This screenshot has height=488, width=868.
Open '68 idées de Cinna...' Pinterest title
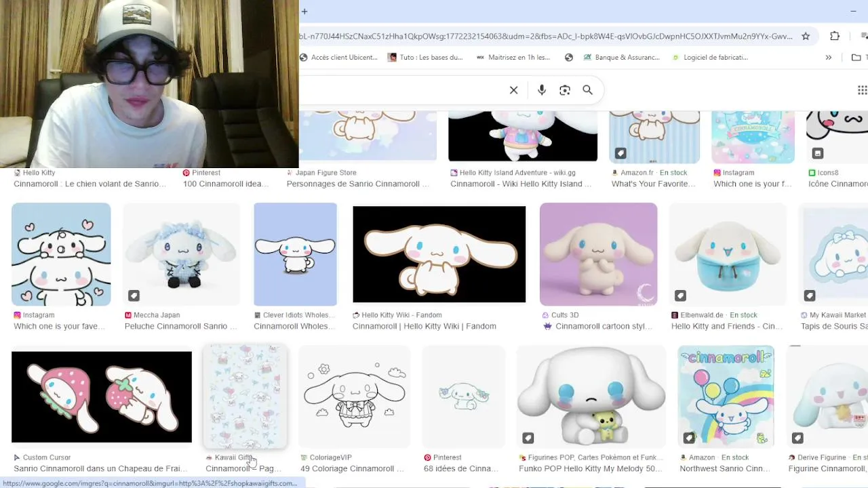(461, 468)
